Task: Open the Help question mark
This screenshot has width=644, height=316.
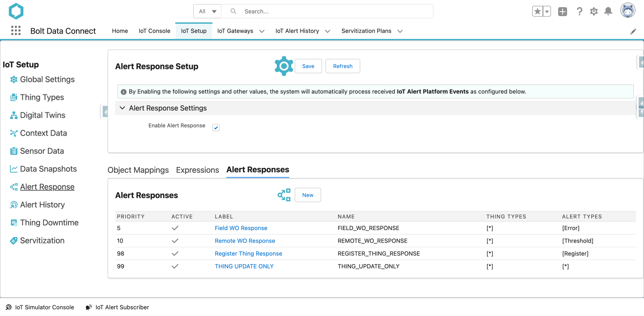Action: [580, 12]
